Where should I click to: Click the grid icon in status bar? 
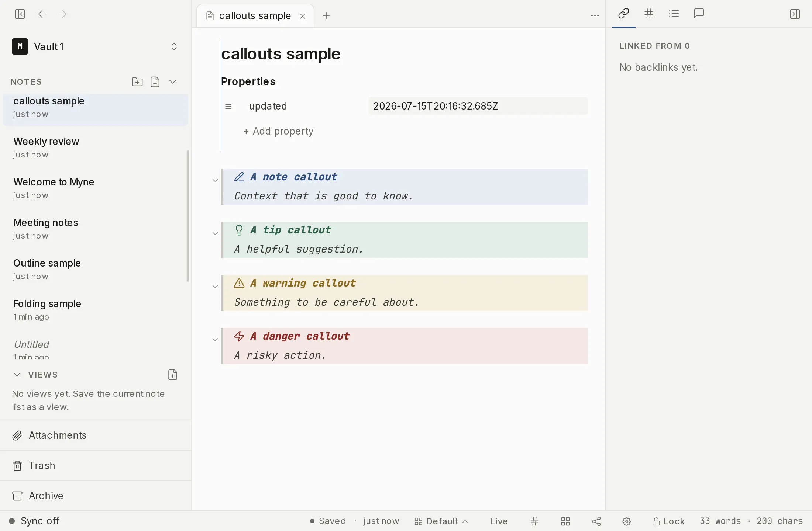click(x=565, y=521)
